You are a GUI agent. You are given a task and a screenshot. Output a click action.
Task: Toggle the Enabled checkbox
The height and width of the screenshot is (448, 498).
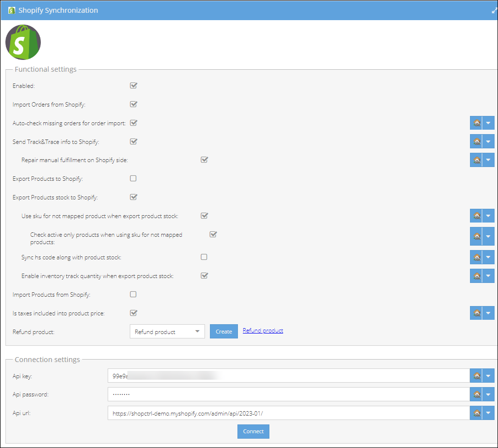(x=133, y=85)
